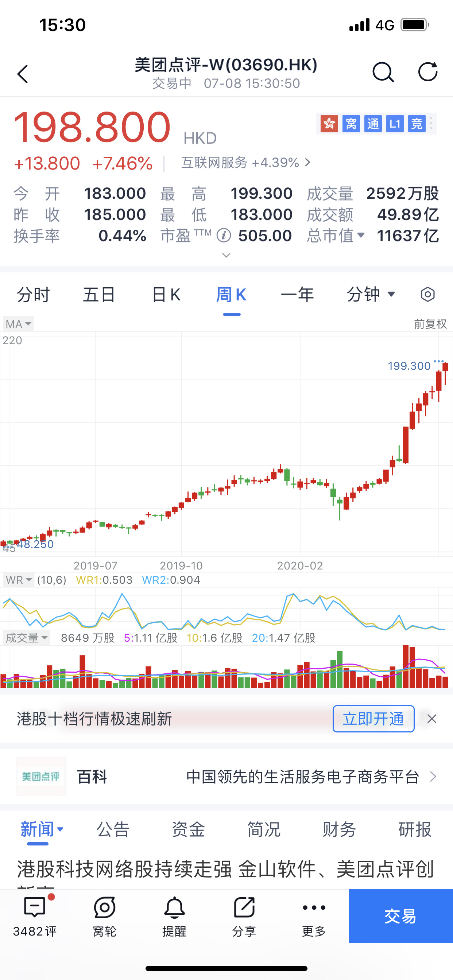Tap the 中国领先的生活服务电子商务平台 description
This screenshot has height=980, width=453.
303,777
